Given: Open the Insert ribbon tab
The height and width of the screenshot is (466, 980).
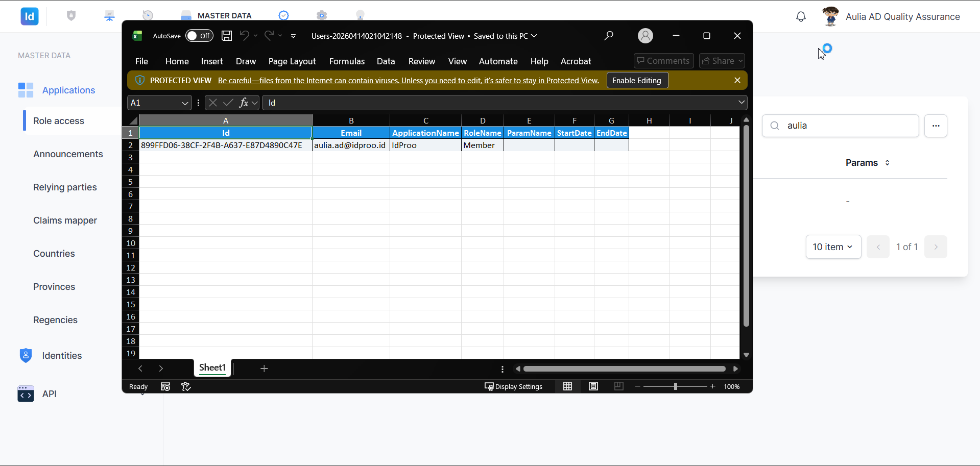Looking at the screenshot, I should 212,61.
